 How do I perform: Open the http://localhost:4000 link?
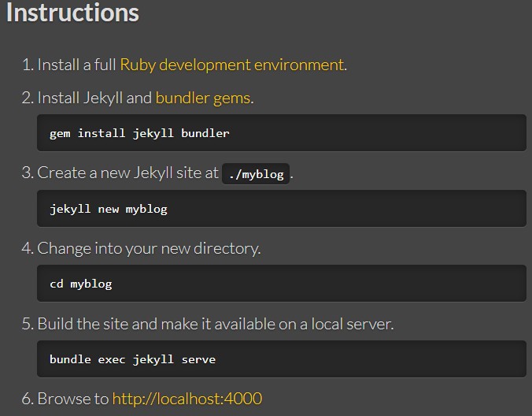[187, 399]
